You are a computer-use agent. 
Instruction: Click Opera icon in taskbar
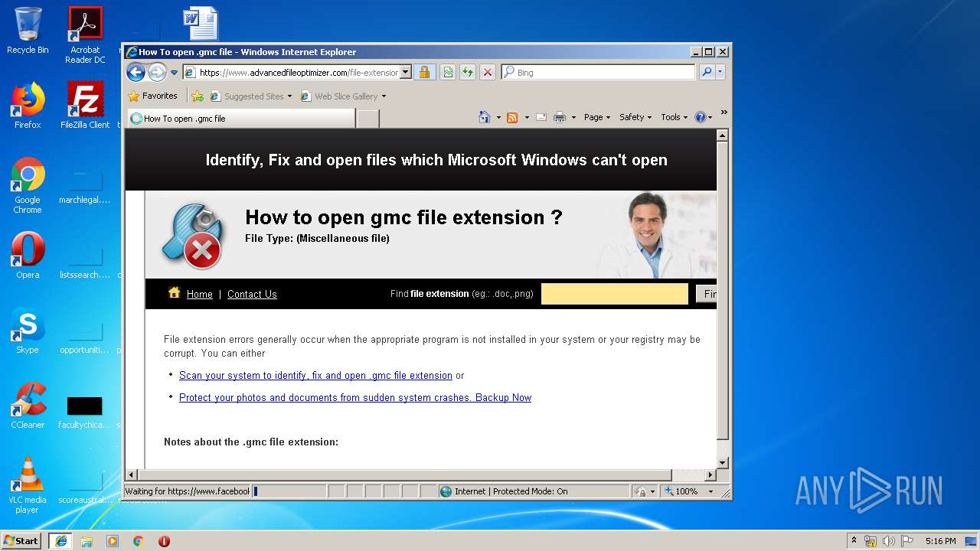164,540
